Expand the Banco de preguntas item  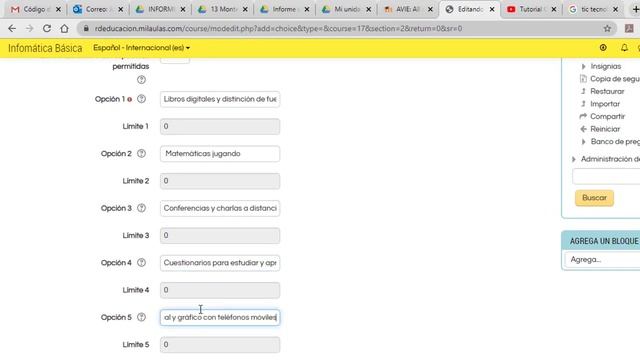(x=584, y=142)
